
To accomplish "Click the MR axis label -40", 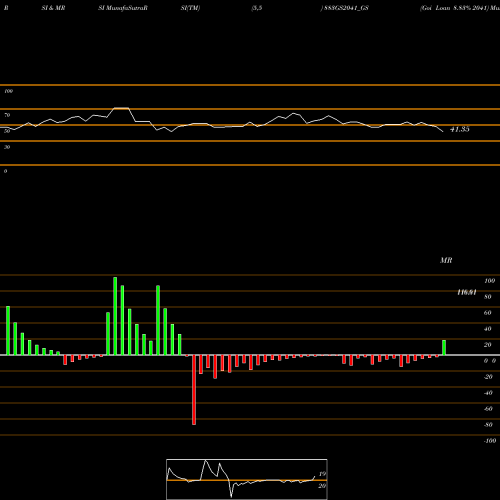I will tap(488, 393).
